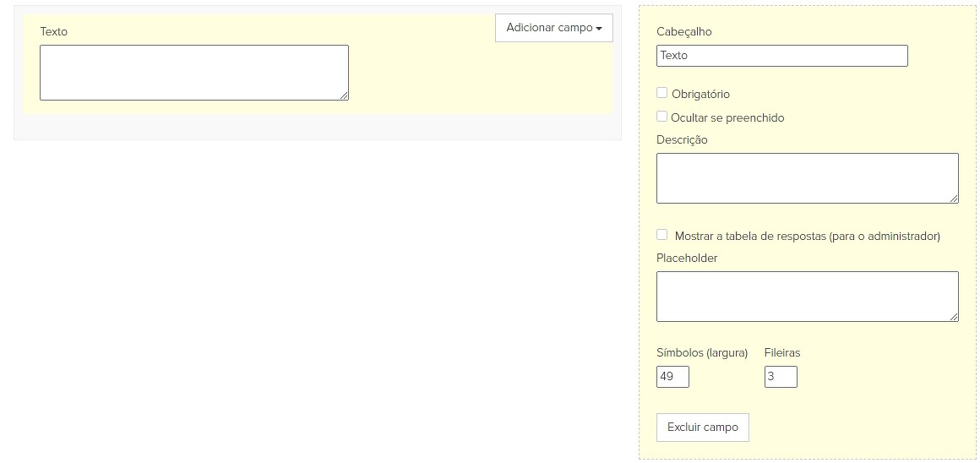This screenshot has height=463, width=980.
Task: Click the caret arrow beside Adicionar campo
Action: click(x=599, y=29)
